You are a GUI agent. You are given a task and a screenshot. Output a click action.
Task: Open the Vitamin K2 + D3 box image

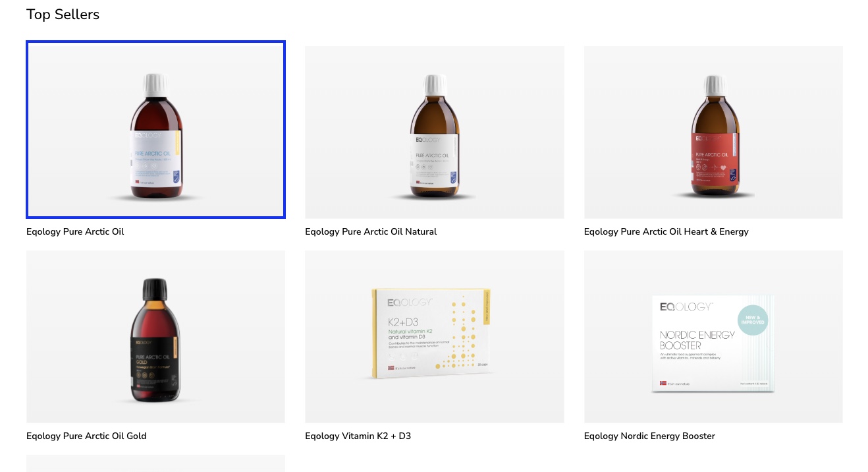[434, 336]
